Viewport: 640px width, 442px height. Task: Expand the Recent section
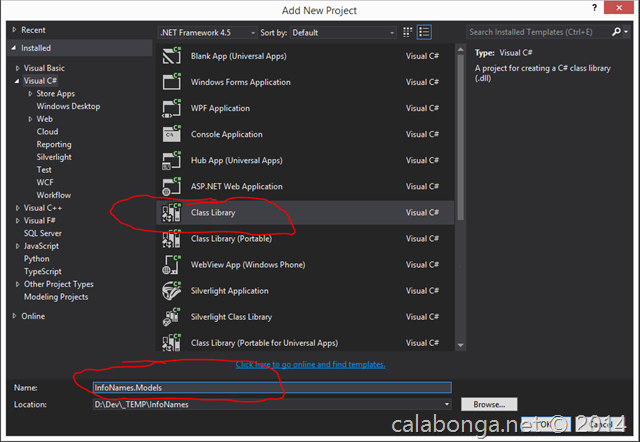[x=14, y=30]
